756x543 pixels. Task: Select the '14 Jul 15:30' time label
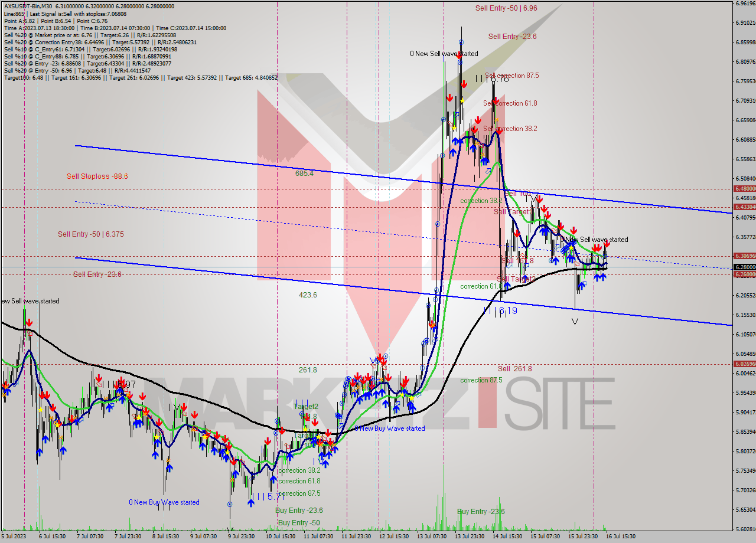click(x=507, y=537)
